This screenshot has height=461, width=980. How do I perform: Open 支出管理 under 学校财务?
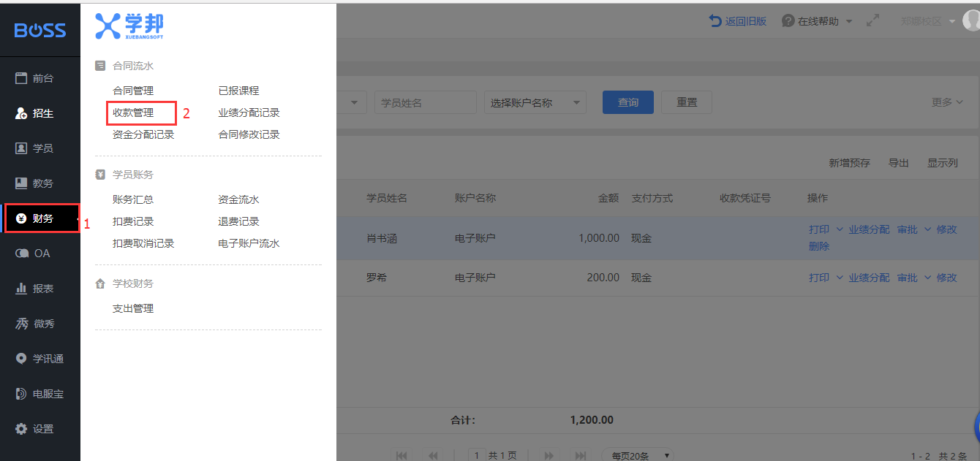click(x=133, y=308)
